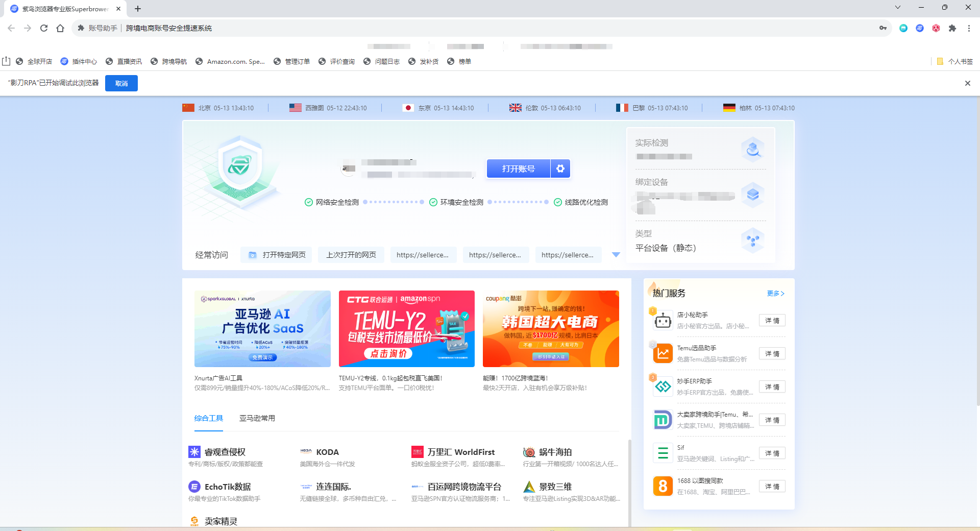Click the 实际检测 detection icon
The height and width of the screenshot is (531, 980).
(x=752, y=149)
